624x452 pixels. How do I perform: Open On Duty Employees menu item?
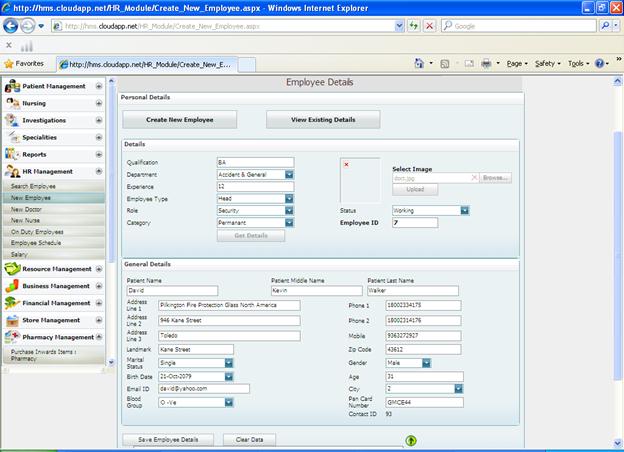pos(36,232)
